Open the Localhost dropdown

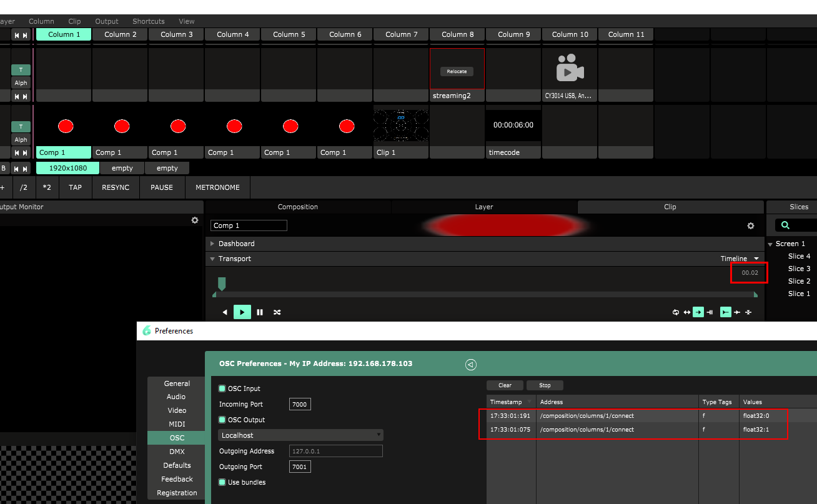tap(300, 435)
